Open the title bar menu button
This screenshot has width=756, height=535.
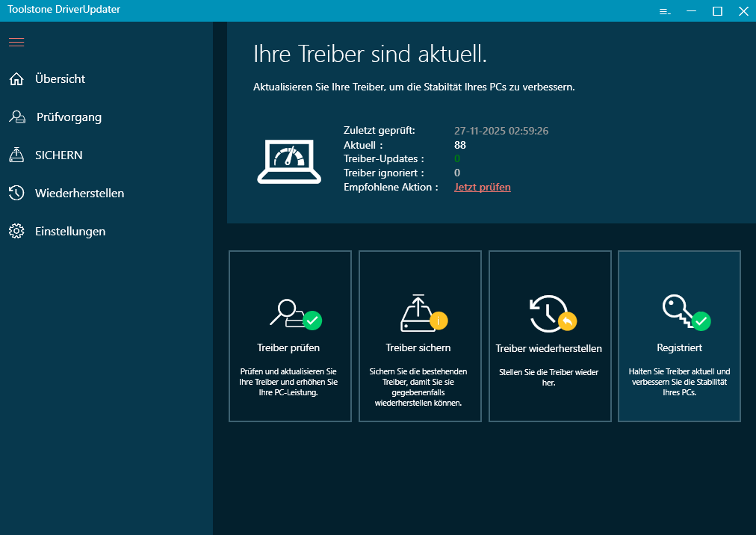tap(664, 11)
